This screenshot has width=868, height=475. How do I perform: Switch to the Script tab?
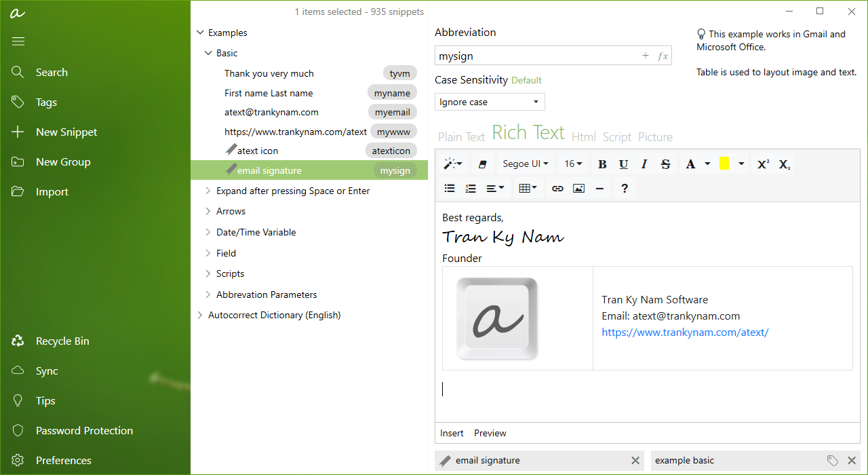click(617, 137)
